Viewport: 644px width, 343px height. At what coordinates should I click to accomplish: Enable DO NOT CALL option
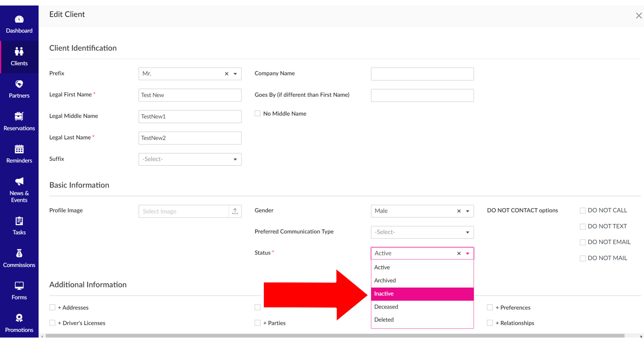click(582, 210)
